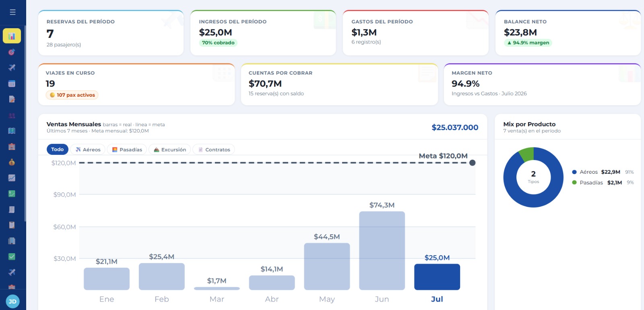The image size is (644, 310).
Task: Open the purple people icon in the sidebar
Action: point(12,116)
